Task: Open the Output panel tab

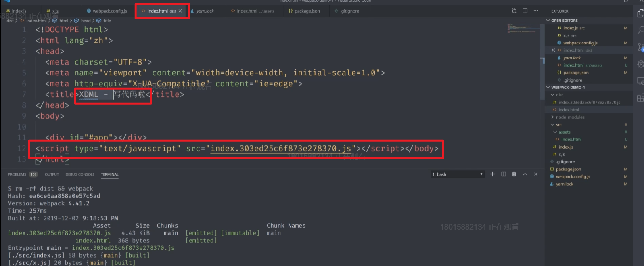Action: pyautogui.click(x=52, y=174)
